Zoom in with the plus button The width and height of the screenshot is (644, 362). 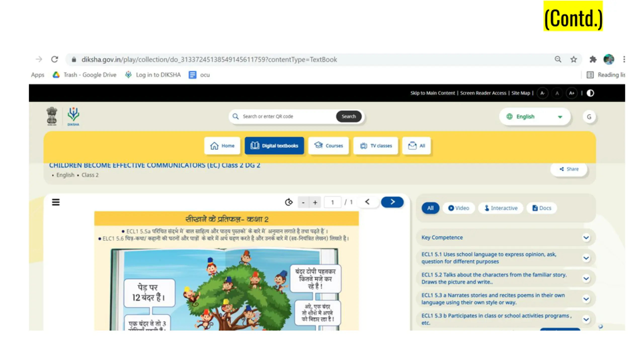click(315, 202)
